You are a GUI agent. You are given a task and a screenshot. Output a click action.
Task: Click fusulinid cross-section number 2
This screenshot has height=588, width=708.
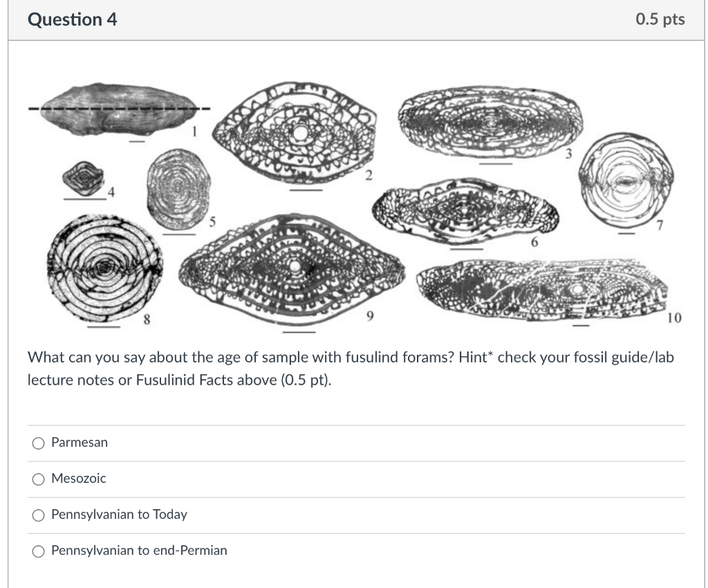click(x=295, y=133)
